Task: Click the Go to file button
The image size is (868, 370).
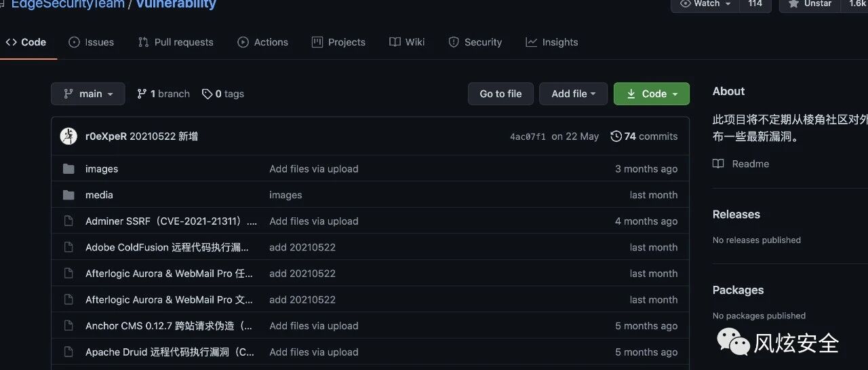Action: pos(500,94)
